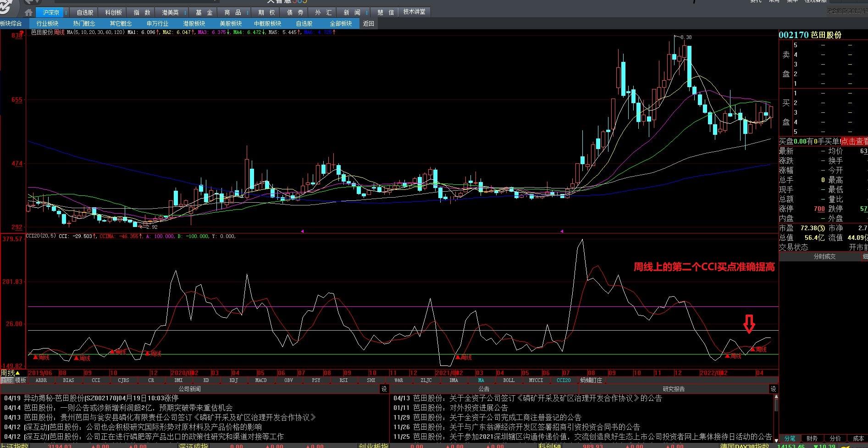Expand the 新闻 dropdown handle
Image resolution: width=868 pixels, height=448 pixels.
(368, 13)
